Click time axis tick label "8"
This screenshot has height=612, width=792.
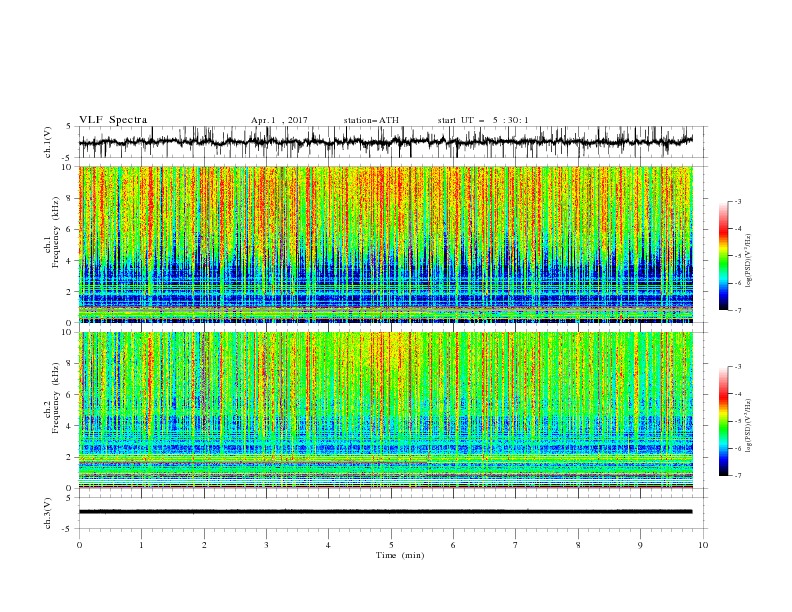point(578,545)
